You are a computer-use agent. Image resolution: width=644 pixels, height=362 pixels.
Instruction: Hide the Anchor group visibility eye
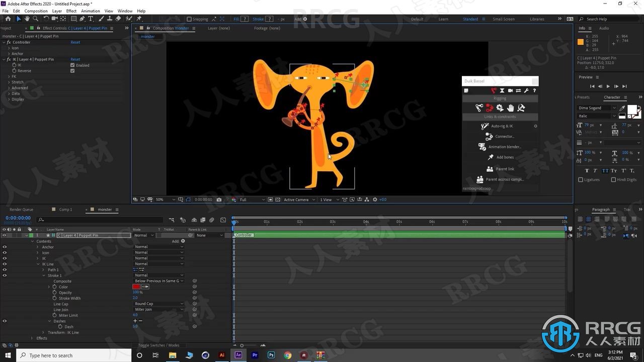[x=5, y=247]
